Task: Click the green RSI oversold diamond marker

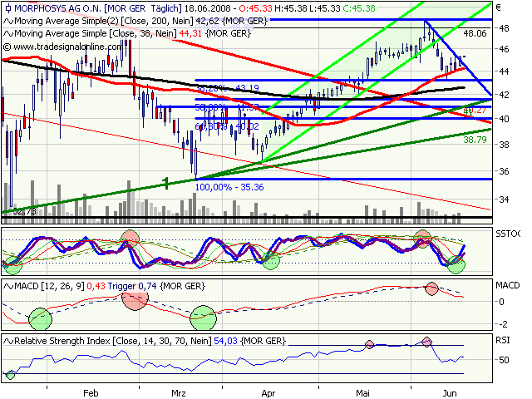Action: [11, 375]
